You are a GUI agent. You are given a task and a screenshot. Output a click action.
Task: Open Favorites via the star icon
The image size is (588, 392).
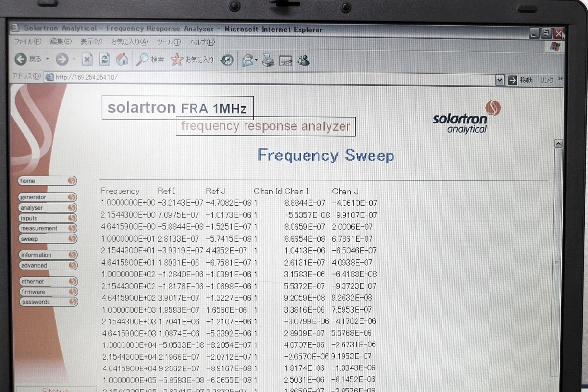(176, 60)
